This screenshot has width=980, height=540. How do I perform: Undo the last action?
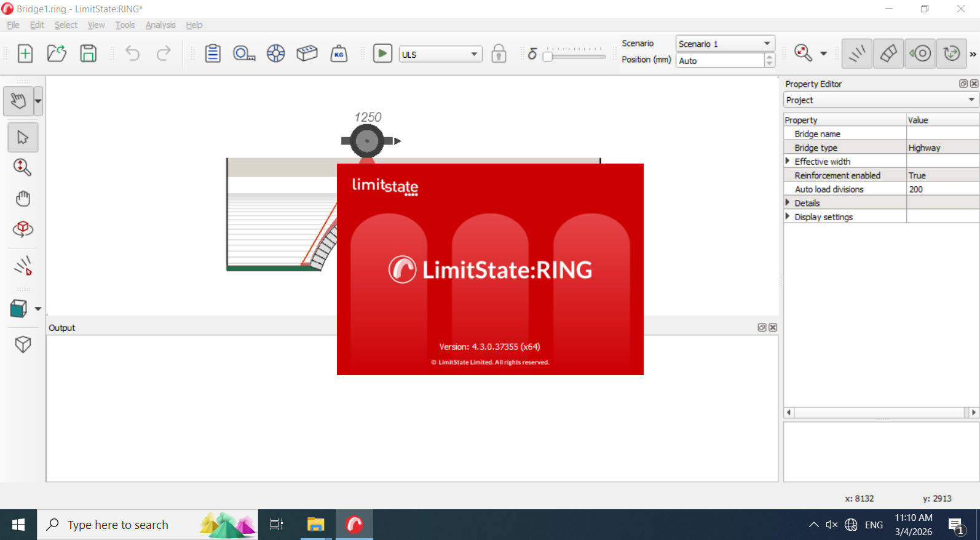pos(132,54)
